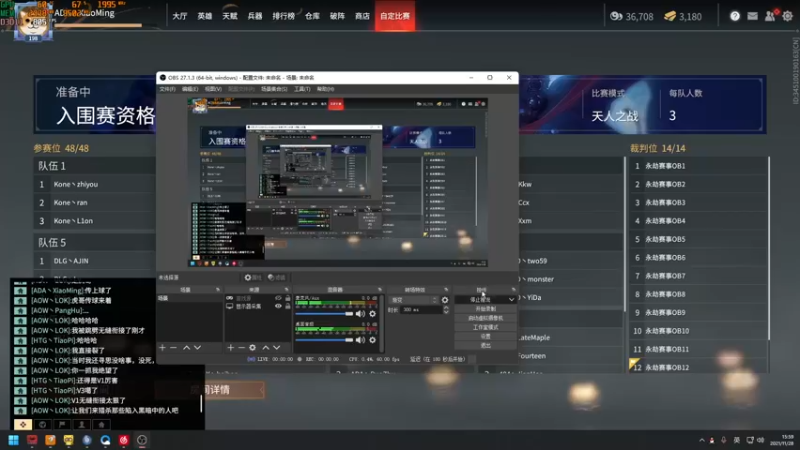
Task: Open fade transition type dropdown
Action: 413,300
